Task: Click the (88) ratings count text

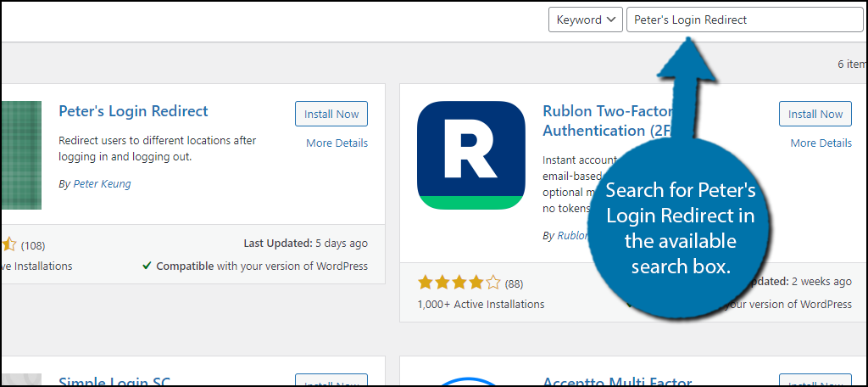Action: coord(514,283)
